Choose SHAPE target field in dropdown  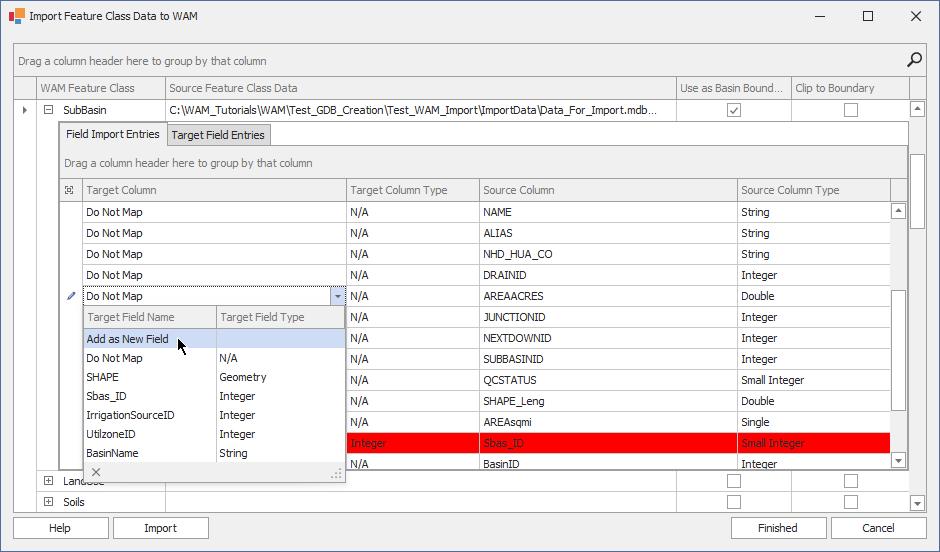tap(214, 377)
